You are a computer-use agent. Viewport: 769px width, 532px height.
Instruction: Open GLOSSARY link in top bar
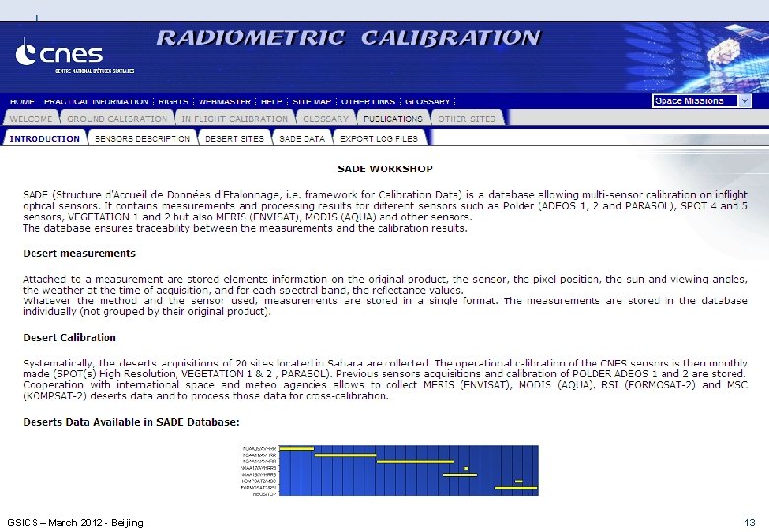[428, 101]
